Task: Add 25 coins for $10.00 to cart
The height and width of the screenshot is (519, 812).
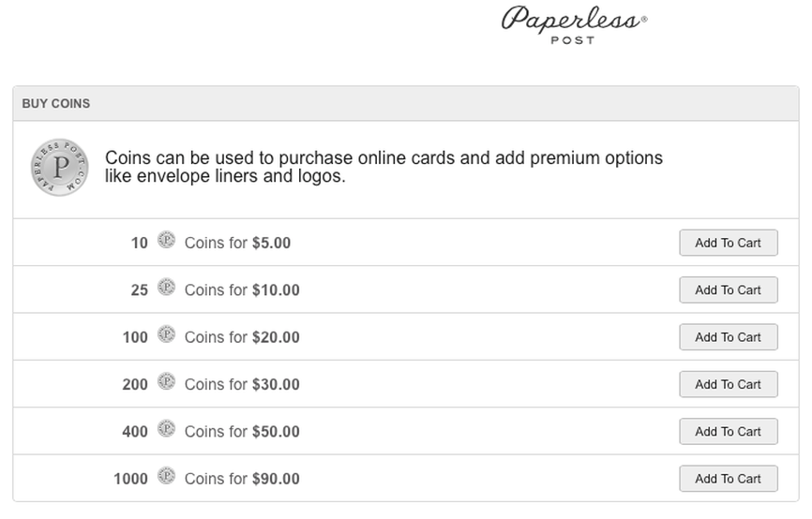Action: tap(728, 289)
